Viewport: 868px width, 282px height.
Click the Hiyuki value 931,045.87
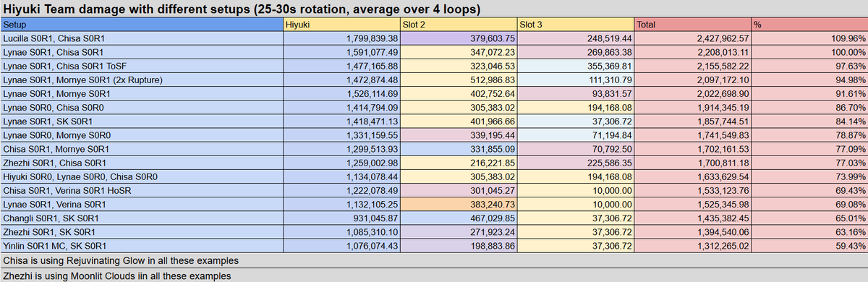341,218
